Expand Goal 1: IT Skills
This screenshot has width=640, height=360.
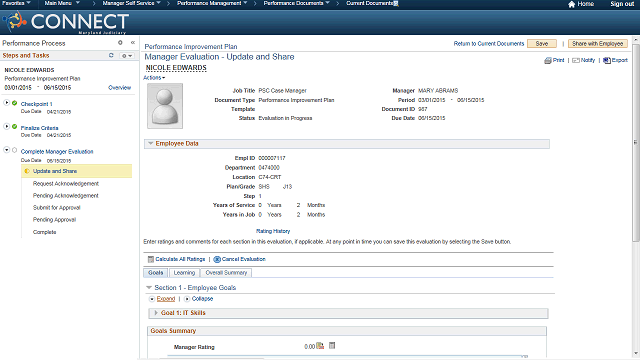point(156,313)
